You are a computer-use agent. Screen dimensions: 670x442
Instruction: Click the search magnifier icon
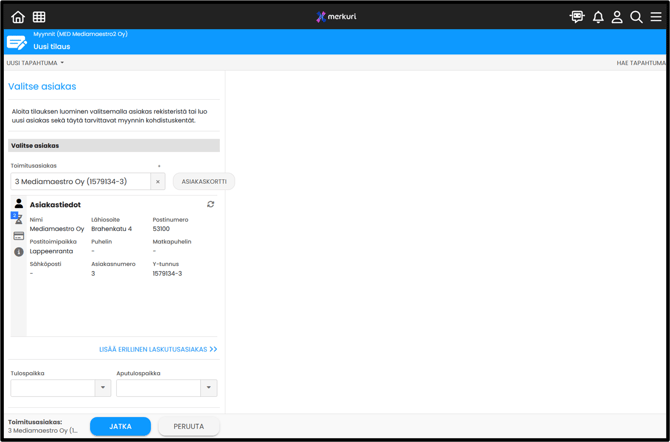(636, 17)
